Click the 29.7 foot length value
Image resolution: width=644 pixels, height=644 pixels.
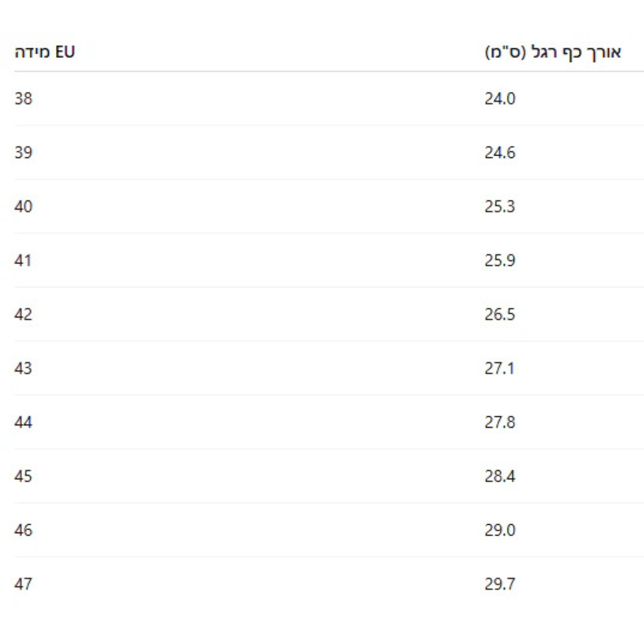500,584
